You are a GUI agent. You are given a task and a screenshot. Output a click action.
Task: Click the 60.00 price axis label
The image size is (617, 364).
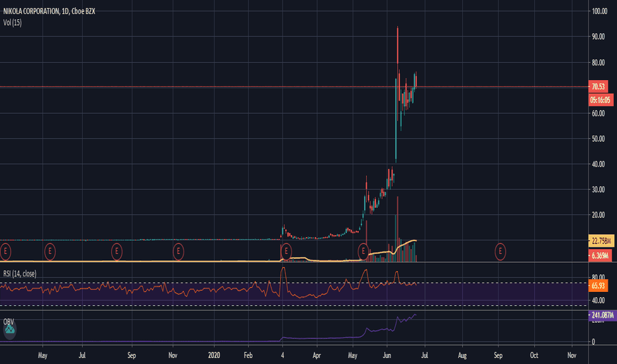(598, 113)
